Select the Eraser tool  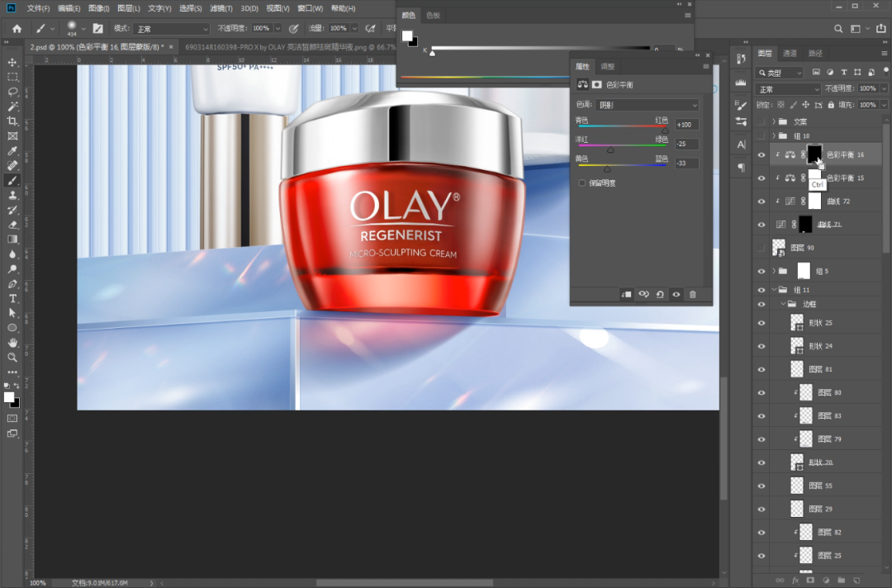tap(12, 225)
